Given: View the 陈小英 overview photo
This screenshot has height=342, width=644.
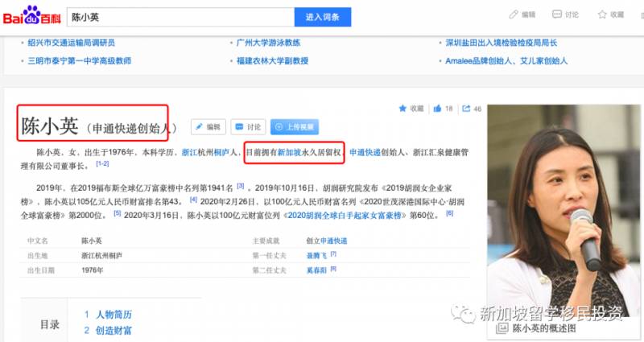Looking at the screenshot, I should click(x=563, y=209).
